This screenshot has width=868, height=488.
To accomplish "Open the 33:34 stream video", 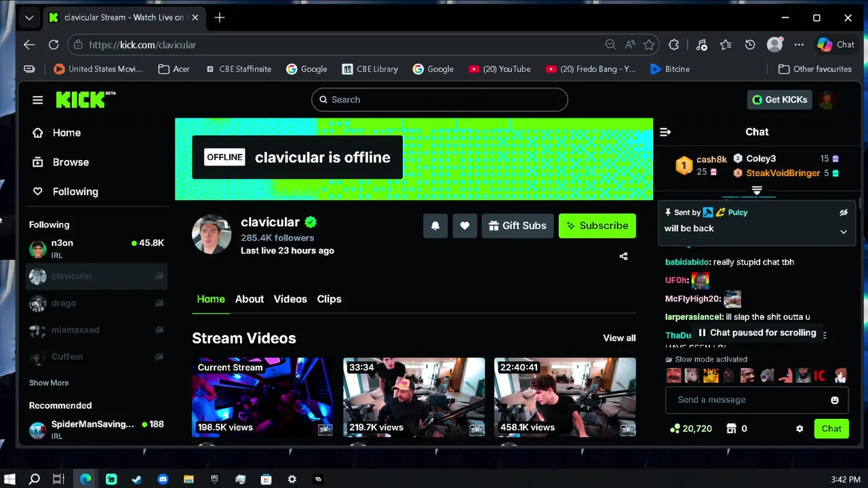I will pyautogui.click(x=414, y=397).
